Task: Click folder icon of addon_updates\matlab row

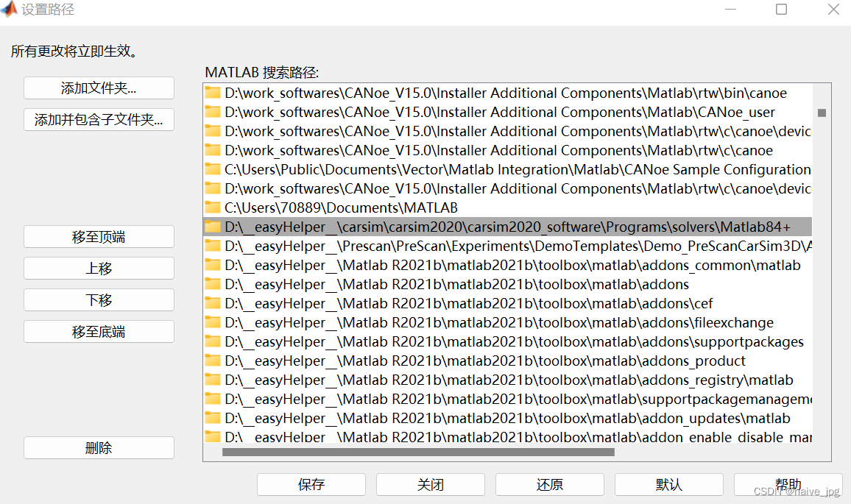Action: [213, 418]
